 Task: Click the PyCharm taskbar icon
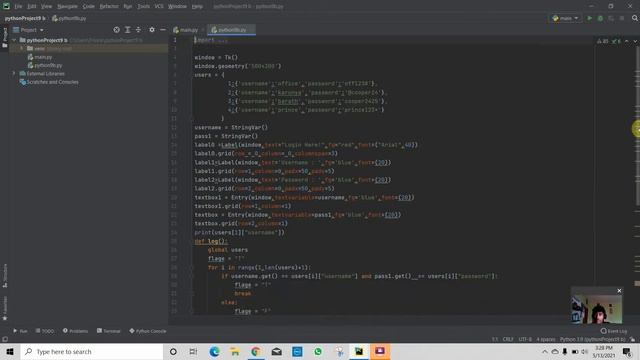coord(359,351)
